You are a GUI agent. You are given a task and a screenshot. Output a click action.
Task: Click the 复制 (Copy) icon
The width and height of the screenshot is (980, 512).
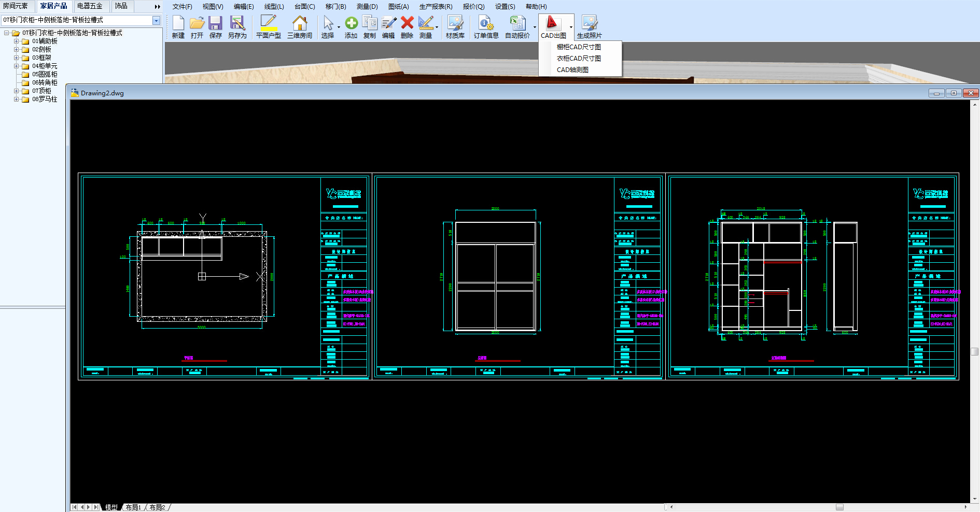pos(370,23)
